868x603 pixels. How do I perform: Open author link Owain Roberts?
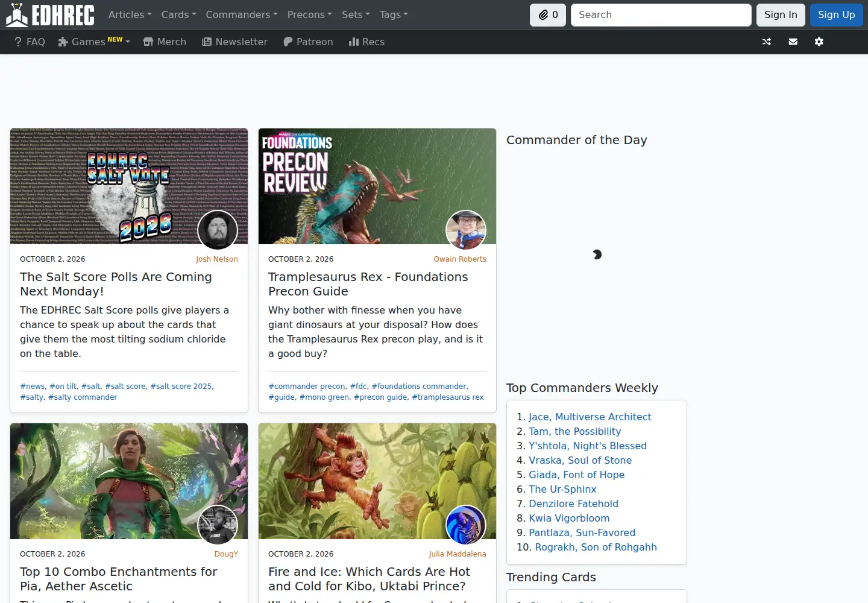pos(460,259)
